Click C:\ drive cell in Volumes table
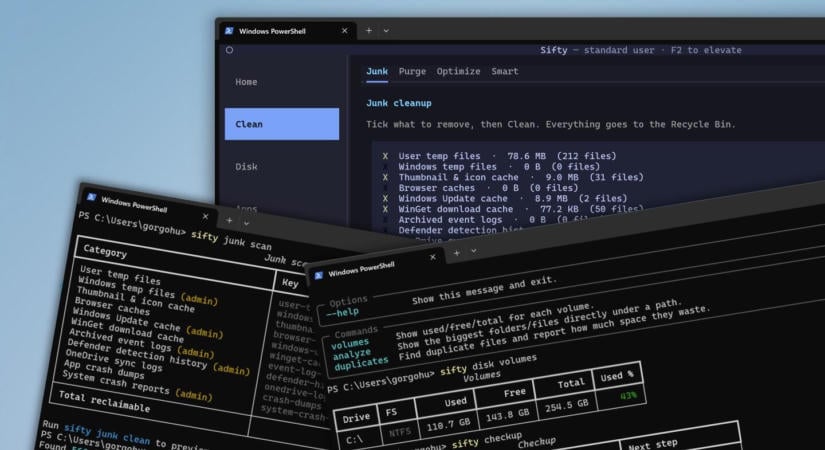 (355, 438)
